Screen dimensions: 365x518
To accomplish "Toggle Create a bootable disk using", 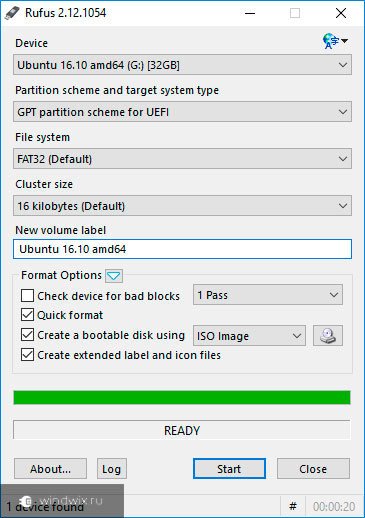I will (x=27, y=335).
